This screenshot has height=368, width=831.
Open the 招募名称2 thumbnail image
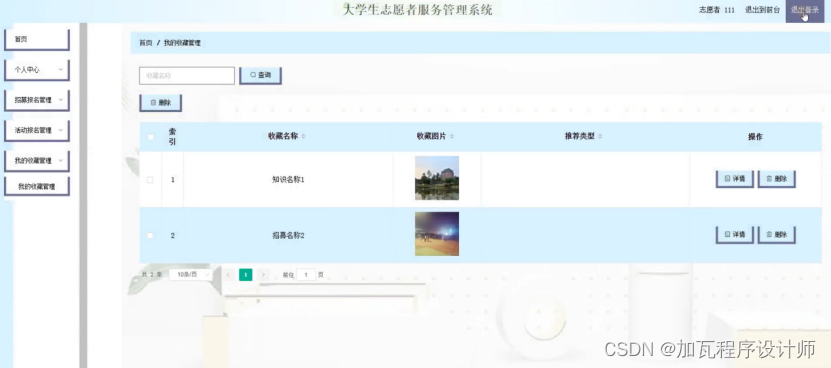tap(437, 234)
